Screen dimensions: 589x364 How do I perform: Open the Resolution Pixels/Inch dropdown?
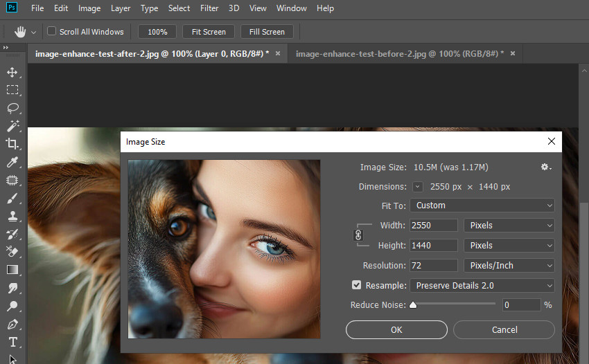(509, 265)
